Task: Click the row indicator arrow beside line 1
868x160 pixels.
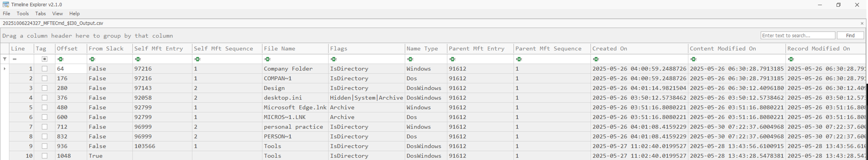Action: [5, 69]
